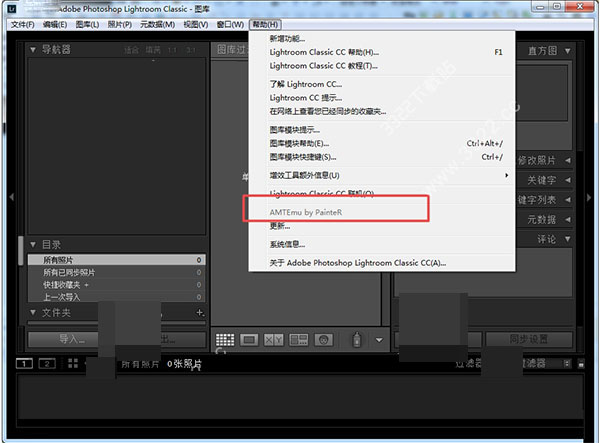
Task: Select main window button 1
Action: [x=24, y=363]
